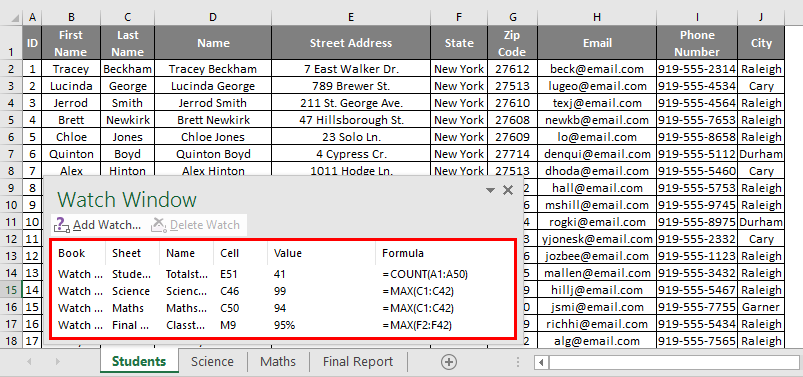This screenshot has height=377, width=803.
Task: Select the Students sheet tab
Action: click(139, 362)
